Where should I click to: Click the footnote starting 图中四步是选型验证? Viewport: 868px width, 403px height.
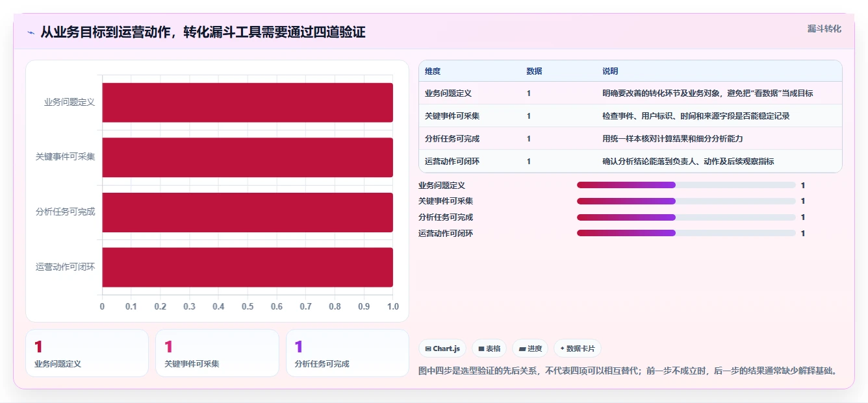click(x=628, y=371)
